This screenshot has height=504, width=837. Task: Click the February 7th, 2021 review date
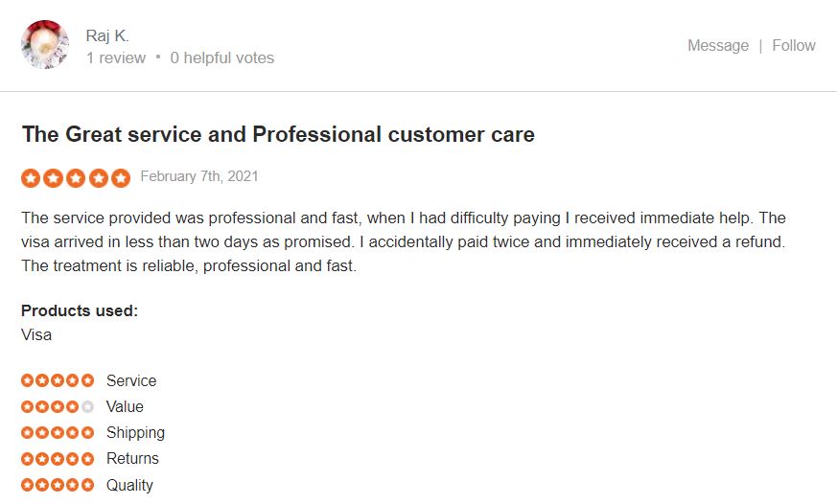(x=199, y=176)
